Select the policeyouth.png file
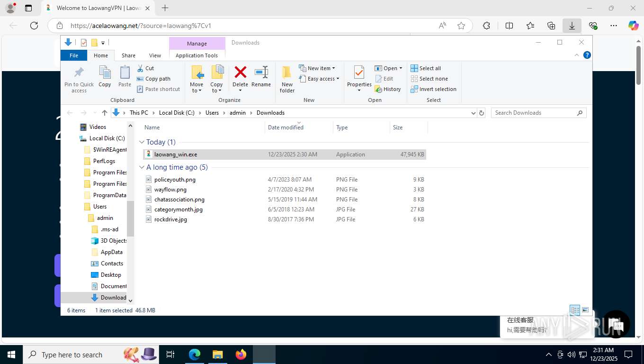 tap(175, 180)
